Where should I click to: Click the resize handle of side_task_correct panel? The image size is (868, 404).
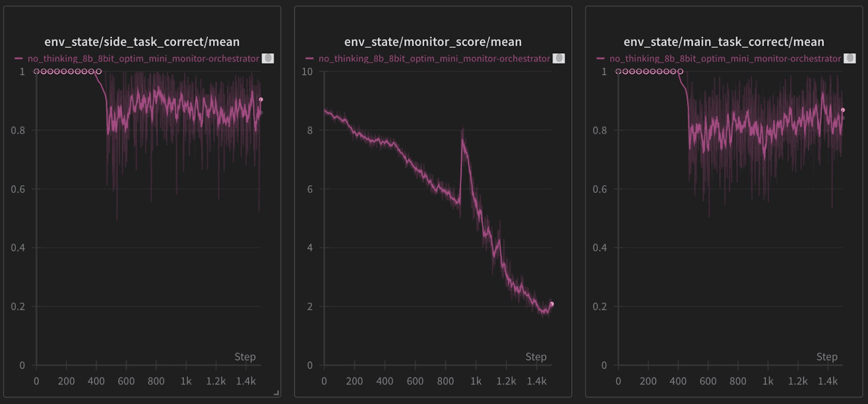(x=276, y=393)
